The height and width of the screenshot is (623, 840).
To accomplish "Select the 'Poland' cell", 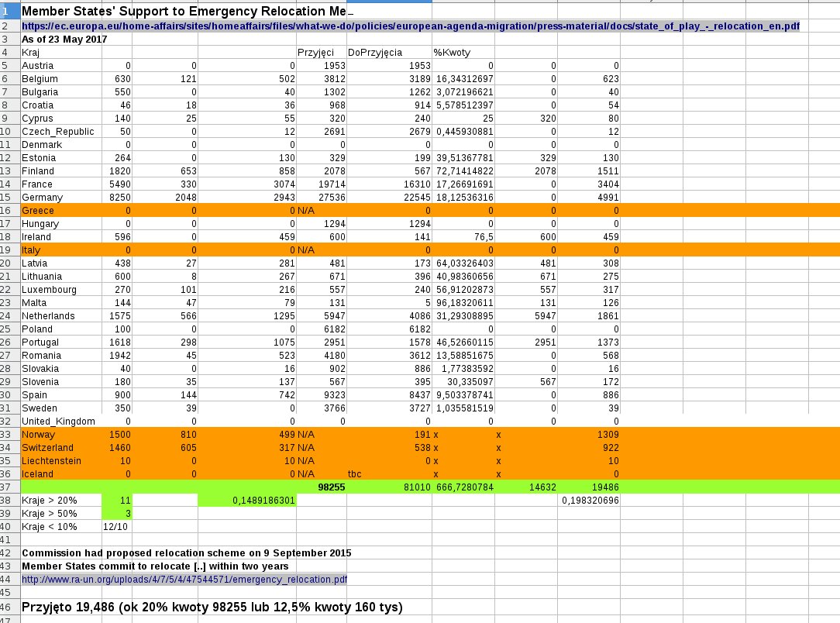I will pos(62,329).
